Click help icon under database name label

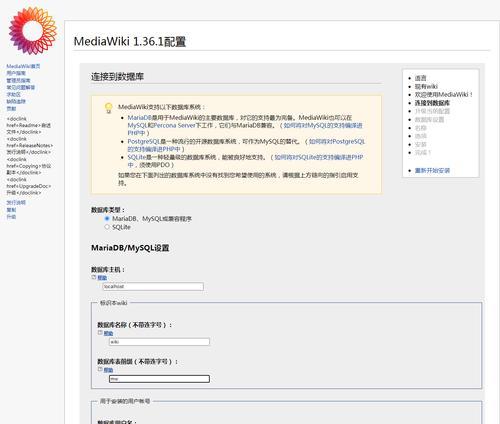coord(100,333)
